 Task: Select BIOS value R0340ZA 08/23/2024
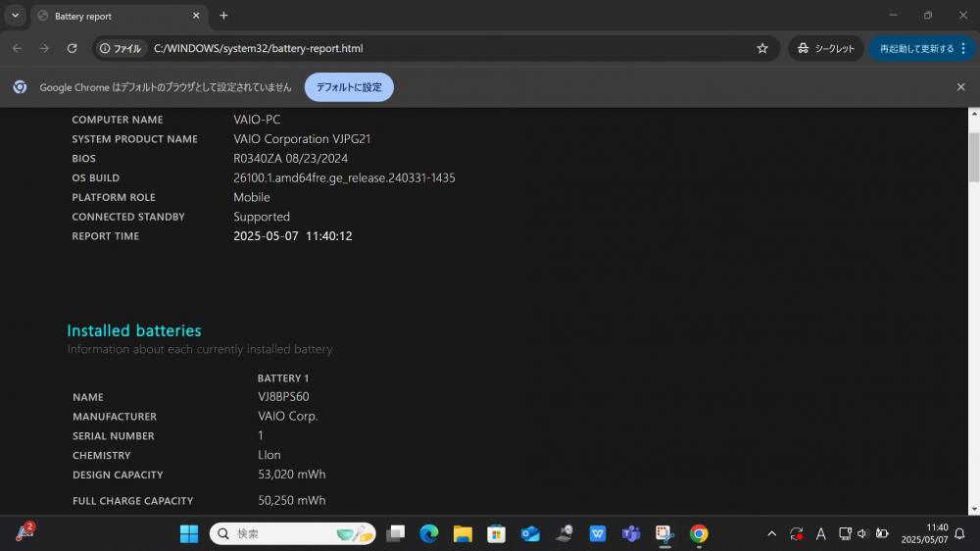pyautogui.click(x=291, y=158)
